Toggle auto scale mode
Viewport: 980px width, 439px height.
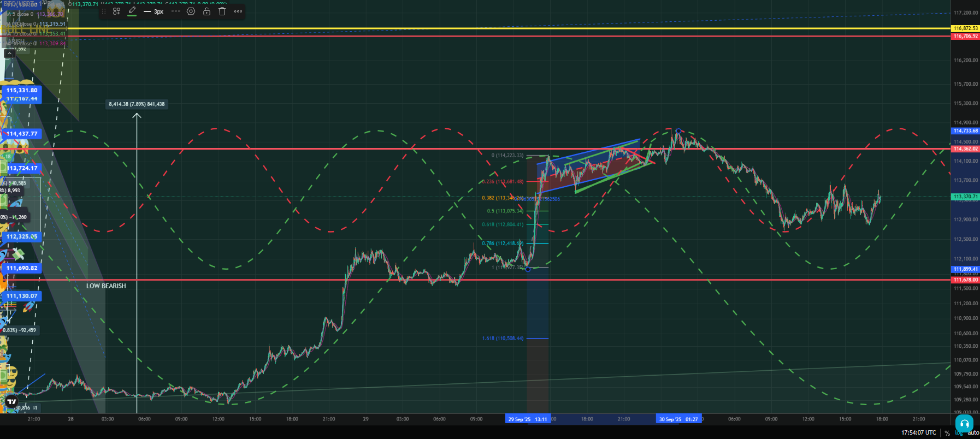pos(973,433)
